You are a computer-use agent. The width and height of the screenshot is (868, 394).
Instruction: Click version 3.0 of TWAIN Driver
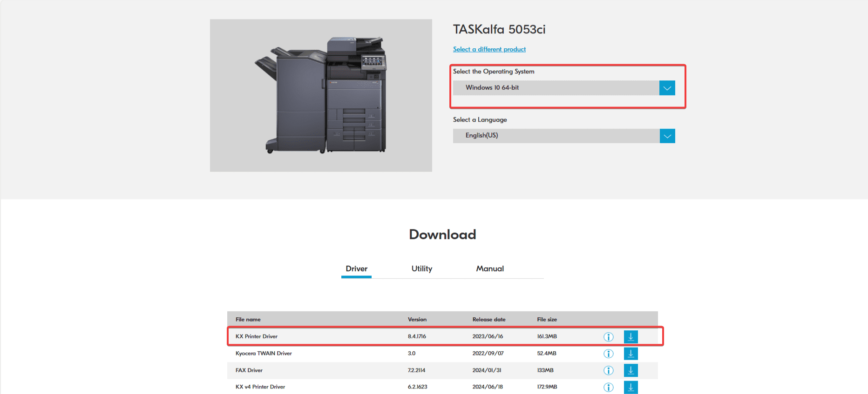pos(412,354)
